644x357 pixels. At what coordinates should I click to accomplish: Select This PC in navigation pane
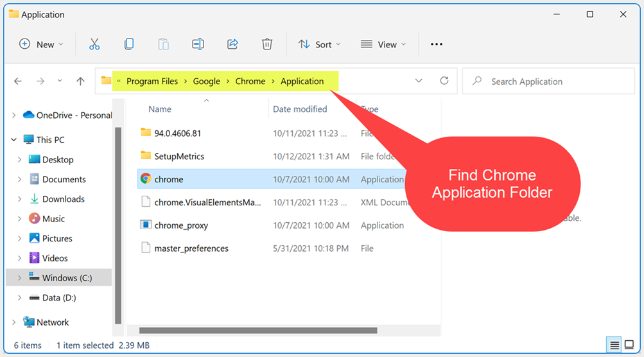click(x=50, y=140)
